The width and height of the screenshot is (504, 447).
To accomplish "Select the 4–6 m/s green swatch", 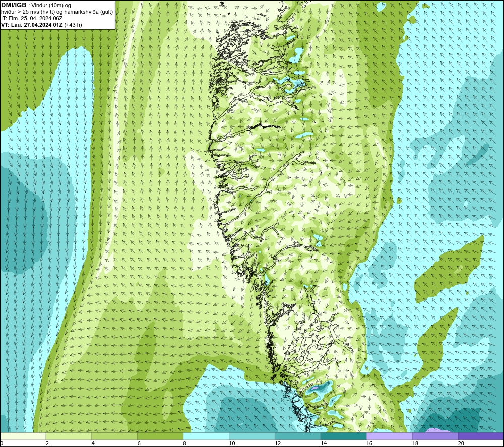I will [114, 436].
